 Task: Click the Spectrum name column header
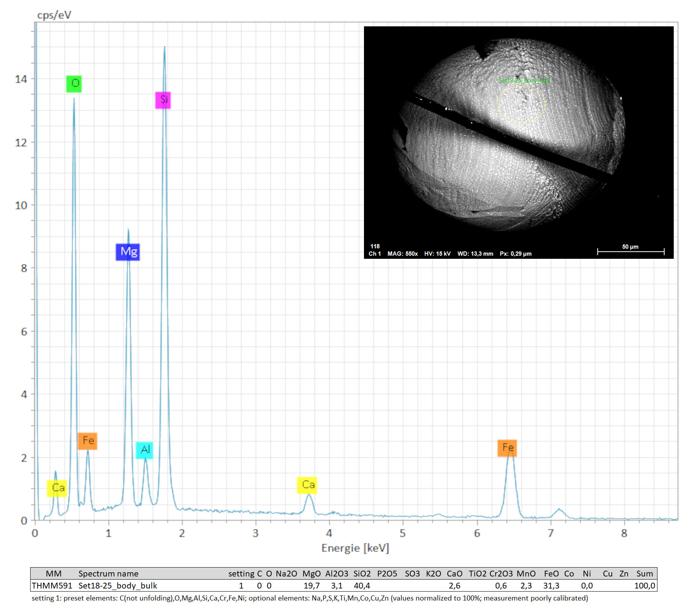(108, 573)
